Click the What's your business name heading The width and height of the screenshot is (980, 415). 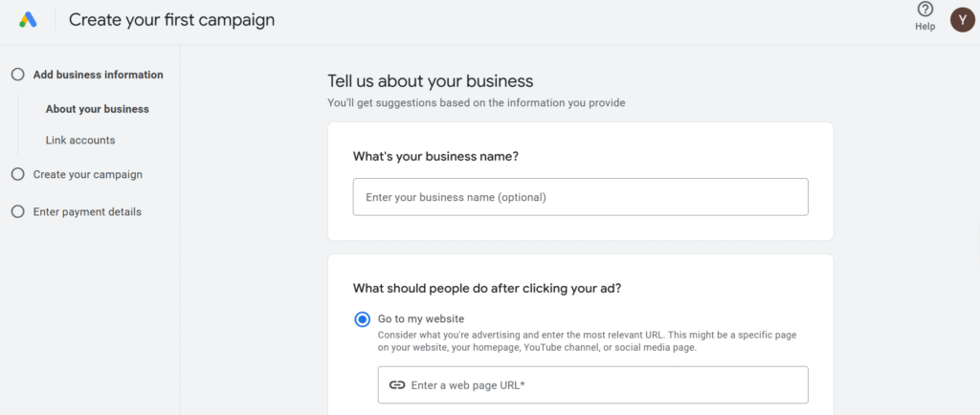tap(435, 157)
